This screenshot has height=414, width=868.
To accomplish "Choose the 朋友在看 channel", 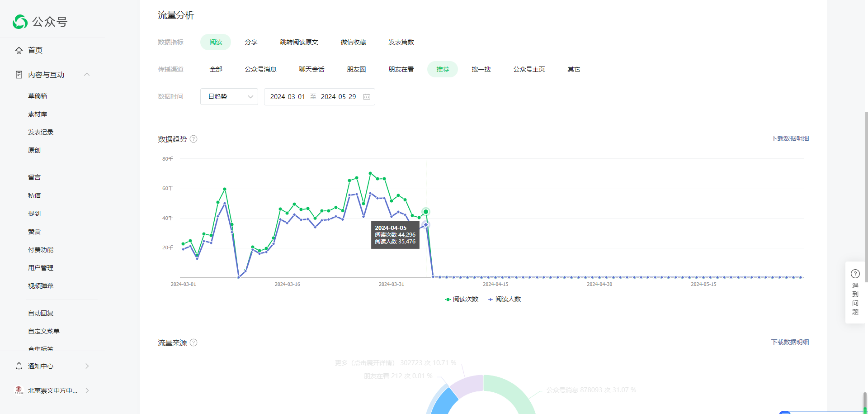I will click(401, 69).
